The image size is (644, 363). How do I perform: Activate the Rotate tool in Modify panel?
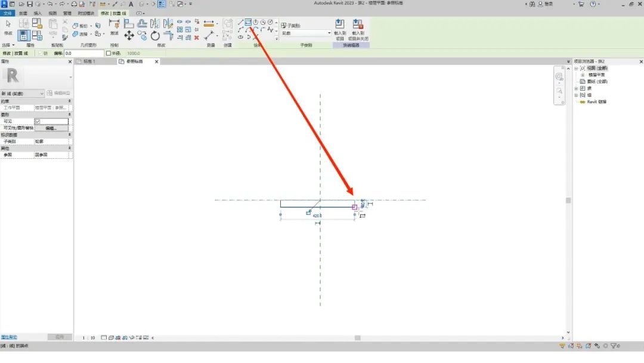(155, 36)
